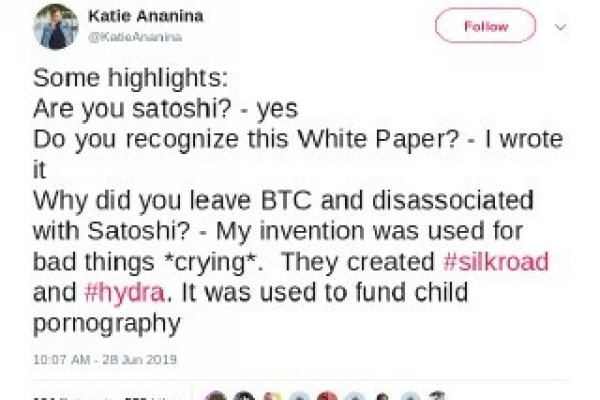Click the first liker avatar in the row
The image size is (600, 400).
click(x=217, y=397)
